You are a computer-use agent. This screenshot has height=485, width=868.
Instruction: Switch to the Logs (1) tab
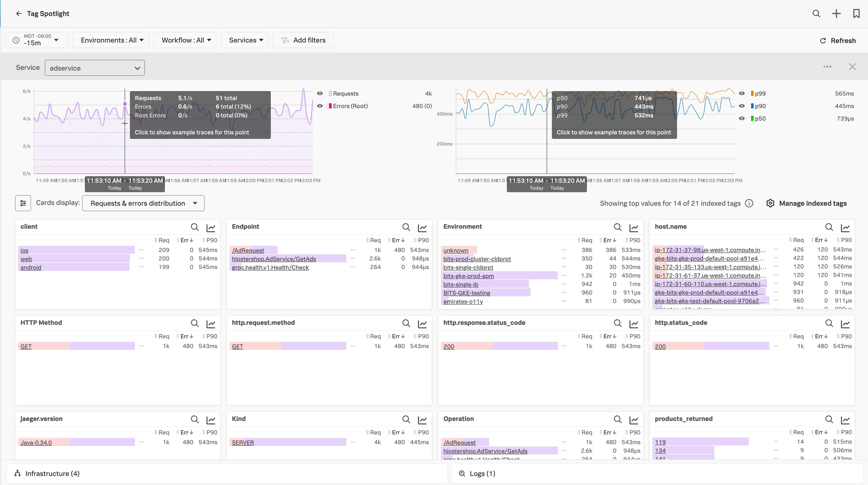(482, 473)
